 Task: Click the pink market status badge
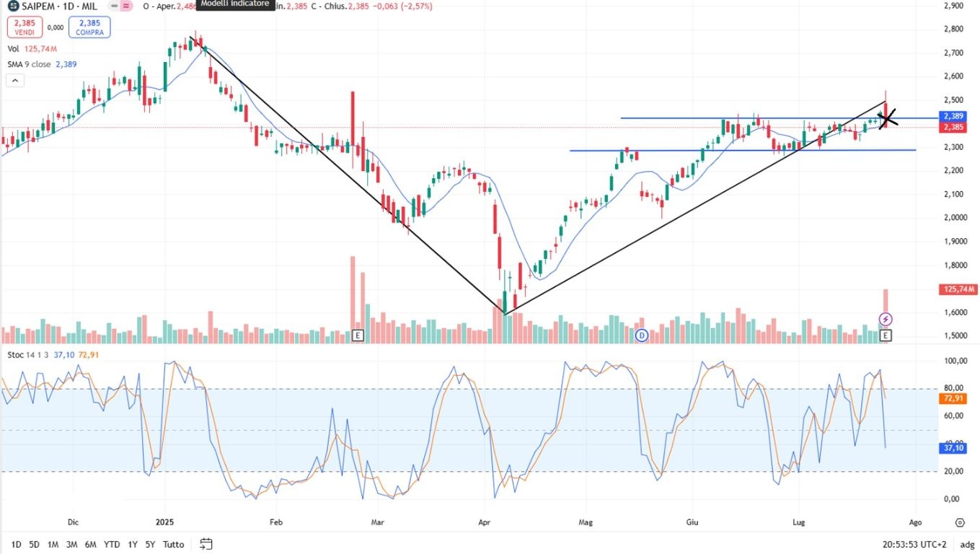tap(126, 6)
